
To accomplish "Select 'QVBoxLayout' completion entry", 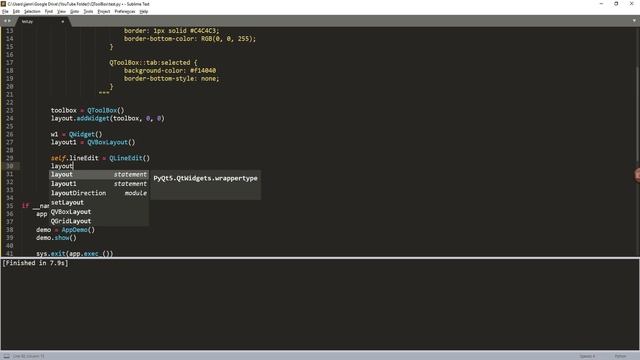I will [99, 212].
